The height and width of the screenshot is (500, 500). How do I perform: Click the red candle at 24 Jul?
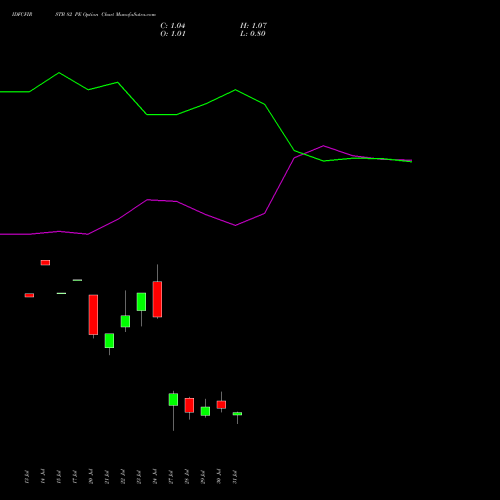(x=157, y=299)
